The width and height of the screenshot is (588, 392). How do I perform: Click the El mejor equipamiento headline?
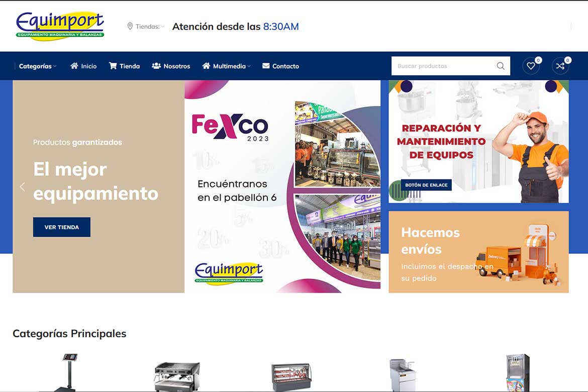click(95, 181)
